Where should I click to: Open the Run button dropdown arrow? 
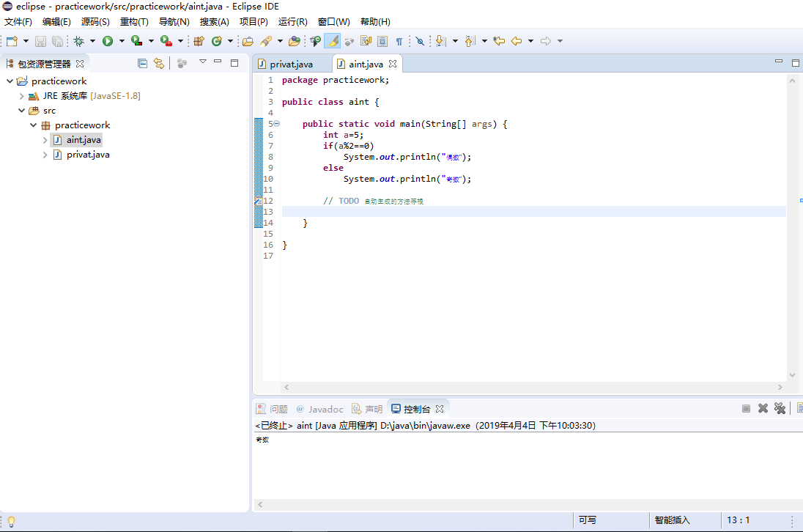coord(122,41)
